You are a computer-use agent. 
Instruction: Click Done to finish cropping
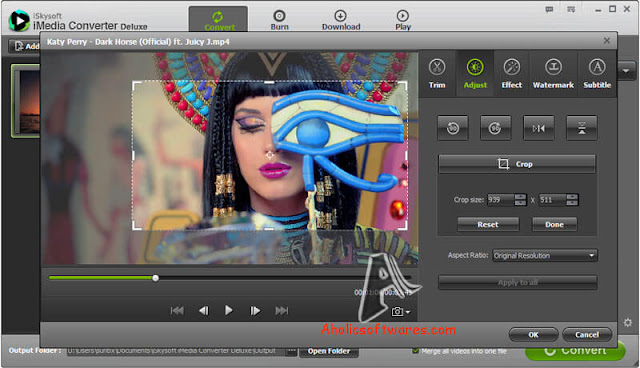click(554, 224)
